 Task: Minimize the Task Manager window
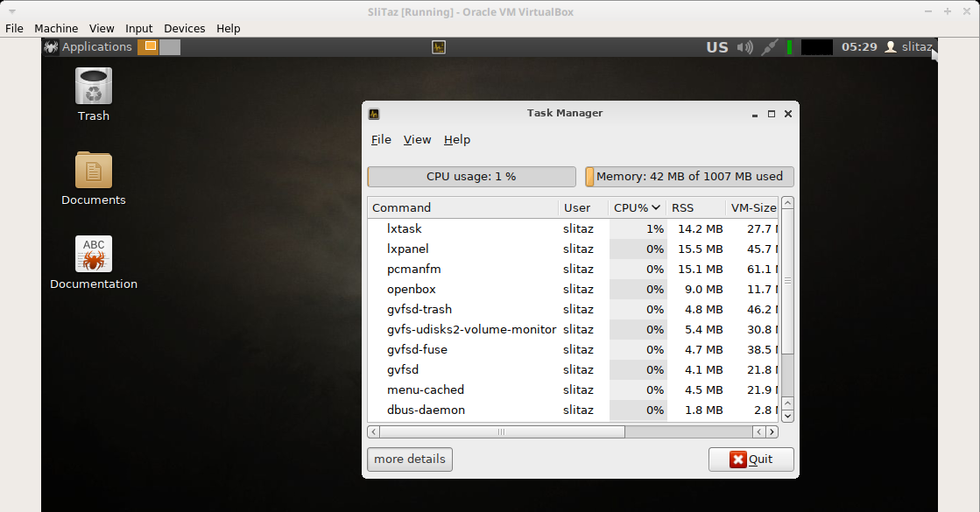pyautogui.click(x=755, y=114)
